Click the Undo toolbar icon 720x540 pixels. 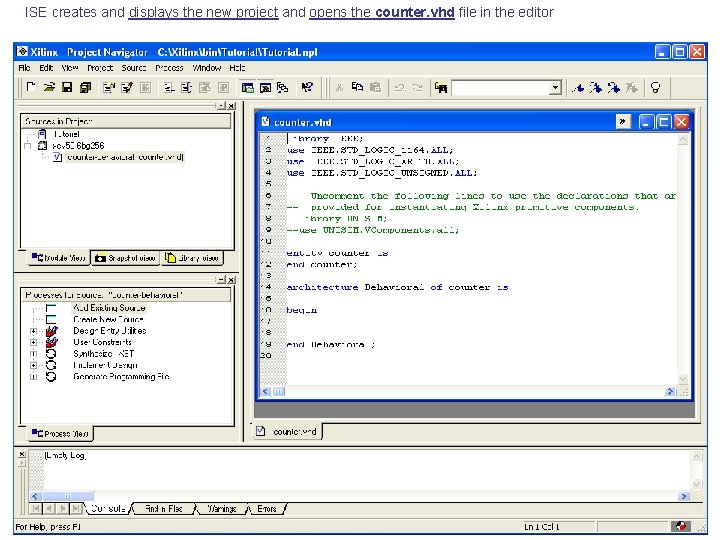click(399, 88)
